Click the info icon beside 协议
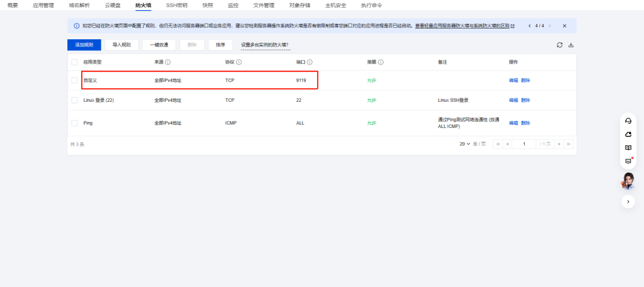The image size is (644, 287). click(239, 63)
